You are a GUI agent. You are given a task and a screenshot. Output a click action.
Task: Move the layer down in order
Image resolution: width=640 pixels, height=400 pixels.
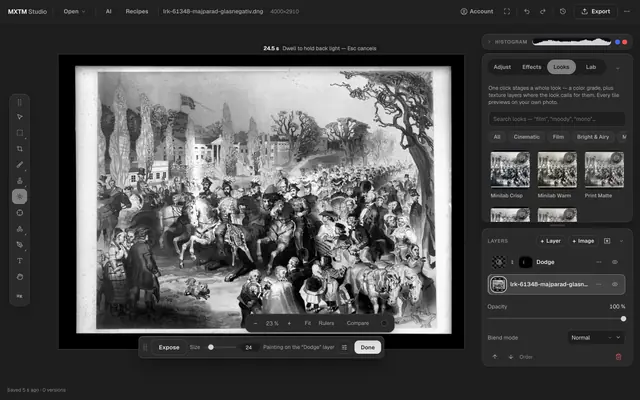point(511,357)
